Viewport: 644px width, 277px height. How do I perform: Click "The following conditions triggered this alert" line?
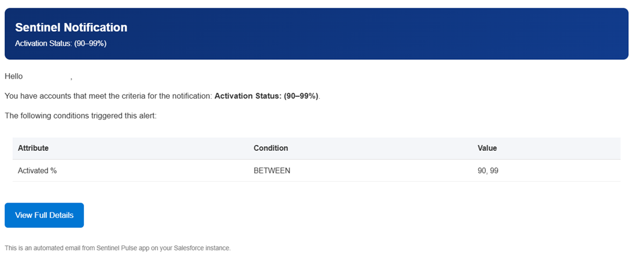coord(81,116)
